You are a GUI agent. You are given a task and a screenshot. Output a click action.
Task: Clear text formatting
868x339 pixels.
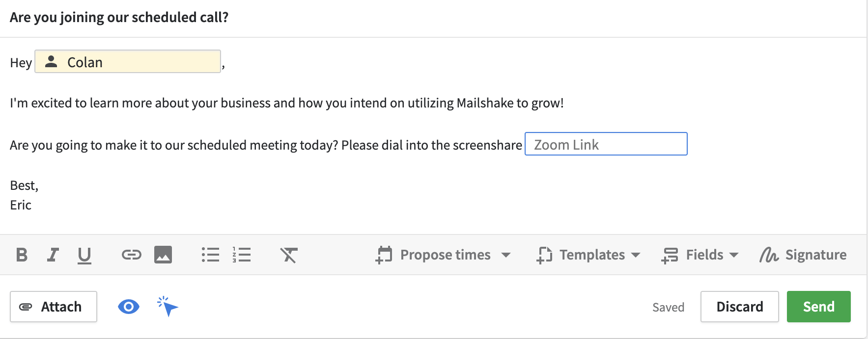tap(289, 255)
